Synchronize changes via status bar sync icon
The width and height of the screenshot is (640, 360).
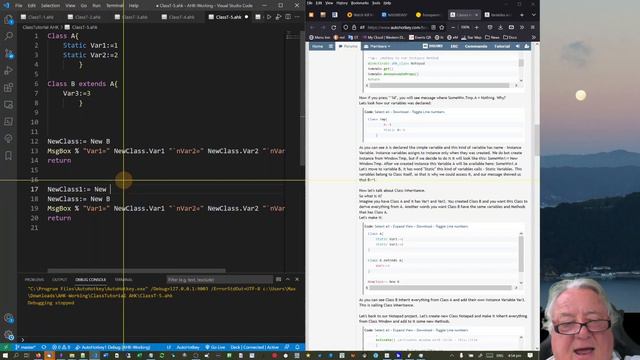pos(44,347)
